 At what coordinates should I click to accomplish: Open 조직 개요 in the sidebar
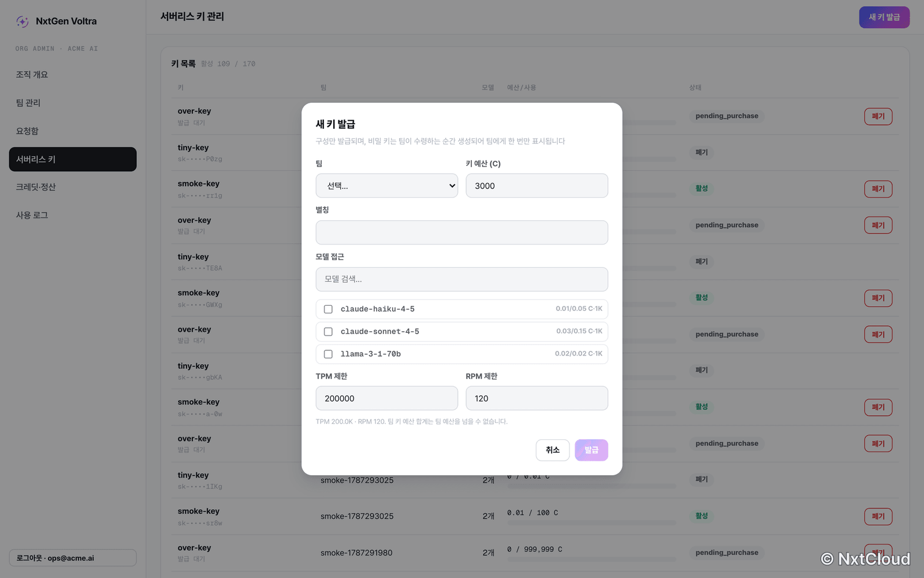point(73,75)
